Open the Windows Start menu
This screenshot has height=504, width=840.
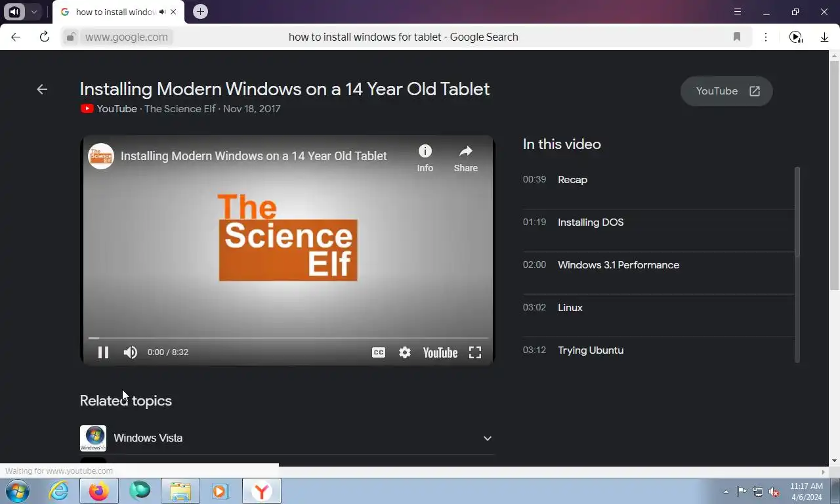click(17, 491)
